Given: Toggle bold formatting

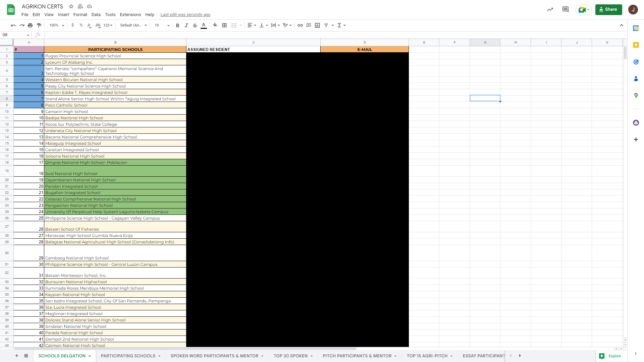Looking at the screenshot, I should [x=178, y=25].
